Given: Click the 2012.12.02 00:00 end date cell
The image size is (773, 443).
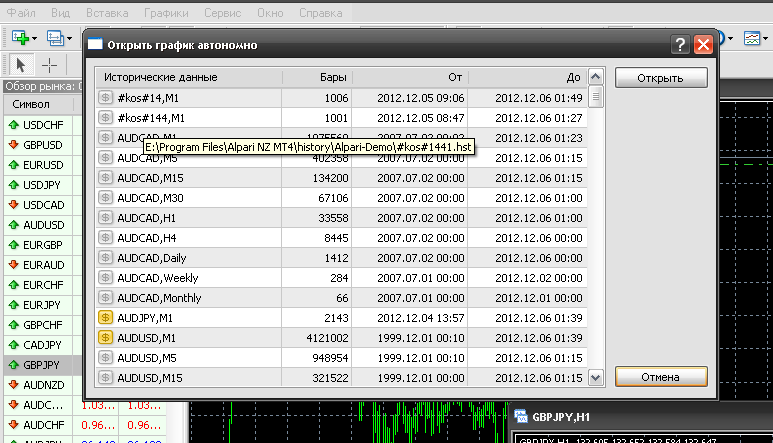Looking at the screenshot, I should tap(539, 278).
